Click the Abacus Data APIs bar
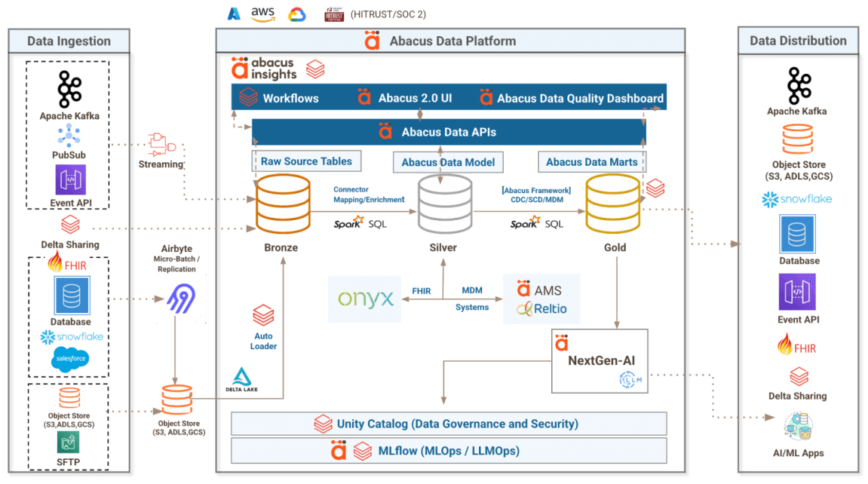868x484 pixels. pos(449,132)
